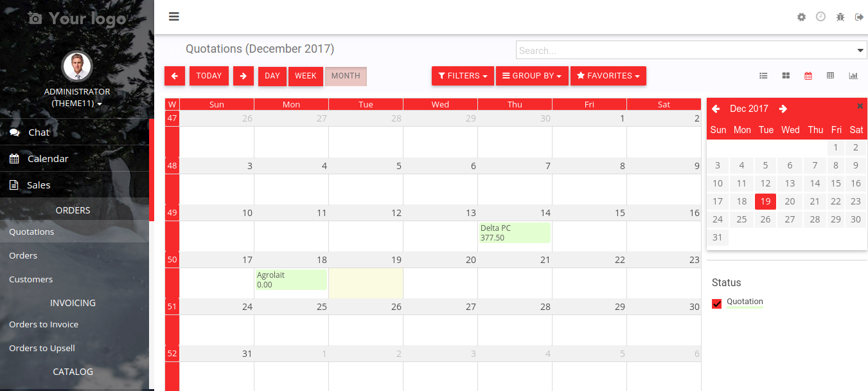Click the highlighted December 19 cell in main calendar
Screen dimensions: 868x391
pos(366,283)
